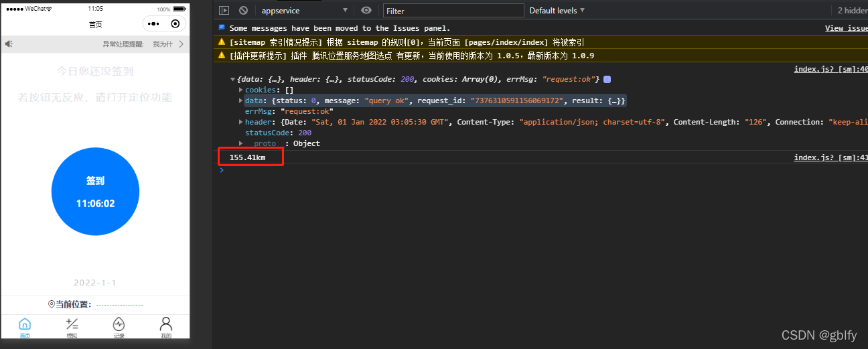The height and width of the screenshot is (349, 868).
Task: Open the mini program capsule three-dot menu
Action: [155, 24]
